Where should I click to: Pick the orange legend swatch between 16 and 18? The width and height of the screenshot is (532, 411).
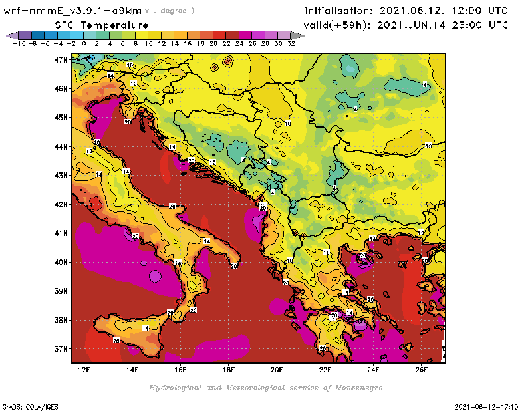194,35
